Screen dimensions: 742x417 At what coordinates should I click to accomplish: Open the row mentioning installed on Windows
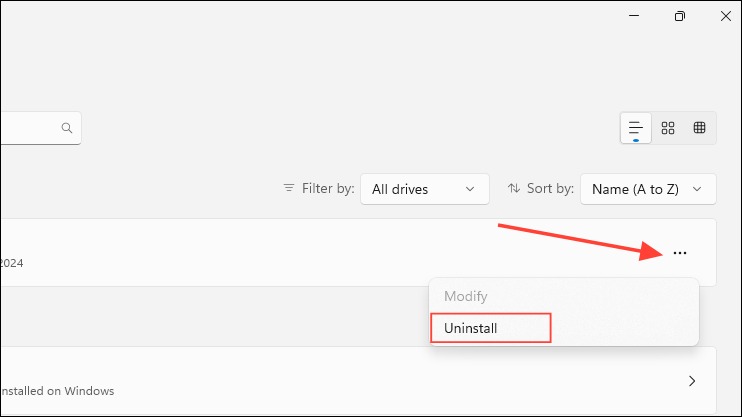[358, 380]
